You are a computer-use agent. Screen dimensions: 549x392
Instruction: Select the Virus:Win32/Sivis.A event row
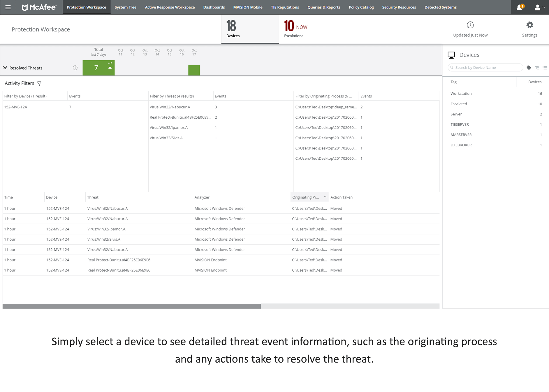(x=221, y=239)
